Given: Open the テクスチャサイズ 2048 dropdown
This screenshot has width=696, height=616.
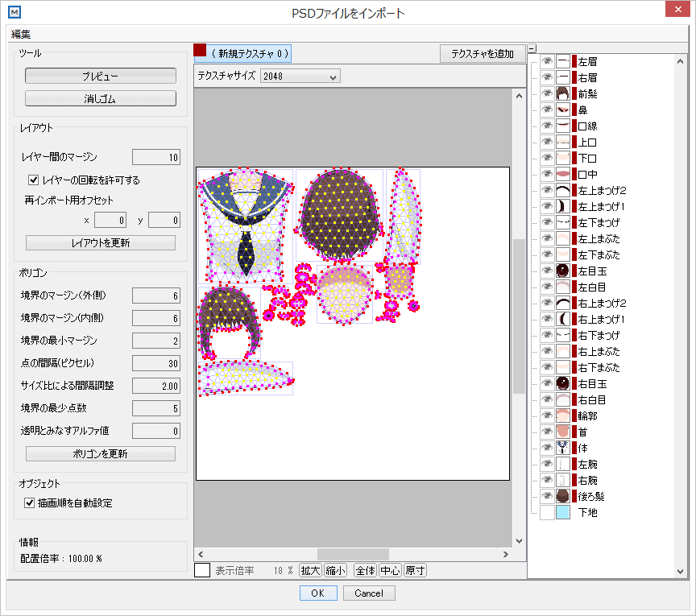Looking at the screenshot, I should click(300, 76).
